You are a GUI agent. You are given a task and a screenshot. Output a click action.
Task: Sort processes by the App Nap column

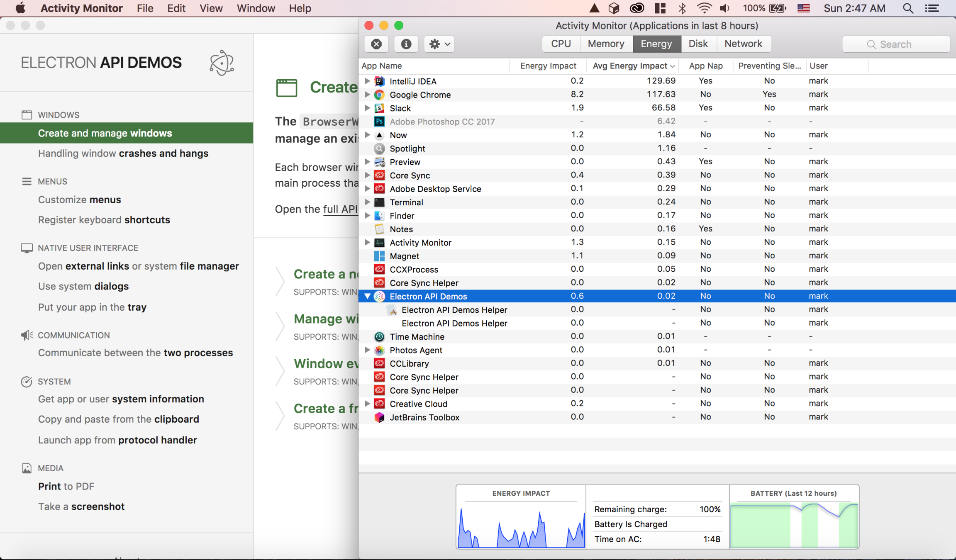[705, 66]
